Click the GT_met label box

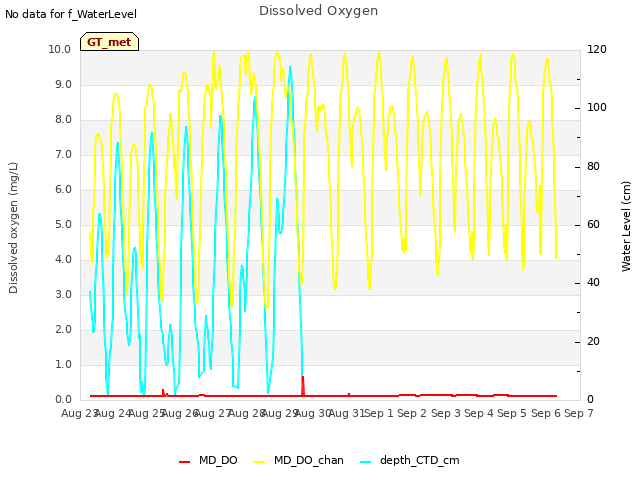[x=109, y=42]
